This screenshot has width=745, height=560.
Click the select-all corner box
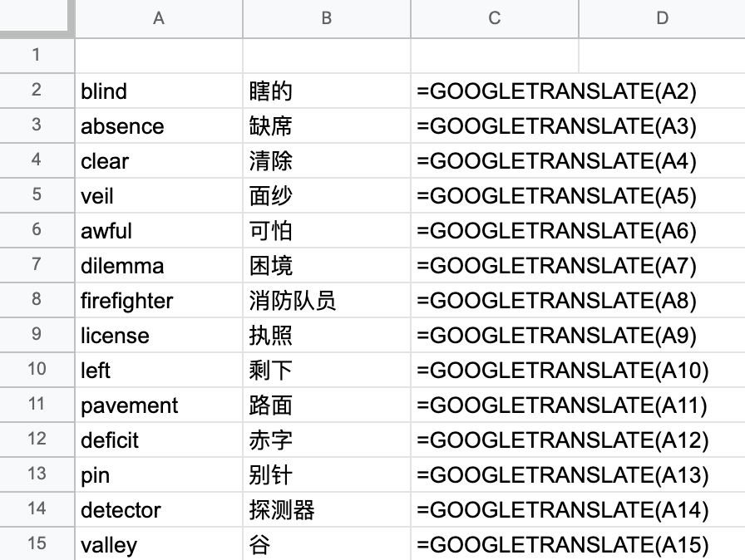[x=37, y=18]
